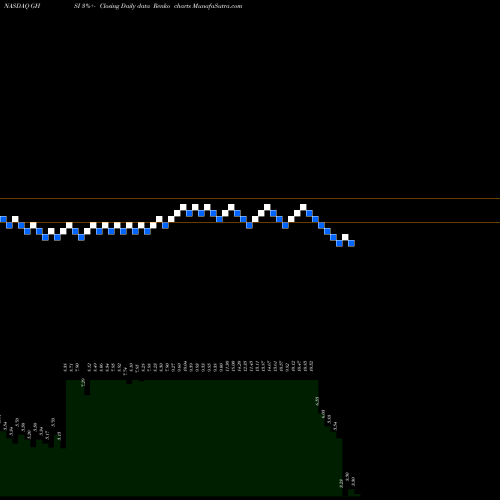Screen dimensions: 500x500
Task: Click the lower orange horizontal price line
Action: tap(250, 222)
